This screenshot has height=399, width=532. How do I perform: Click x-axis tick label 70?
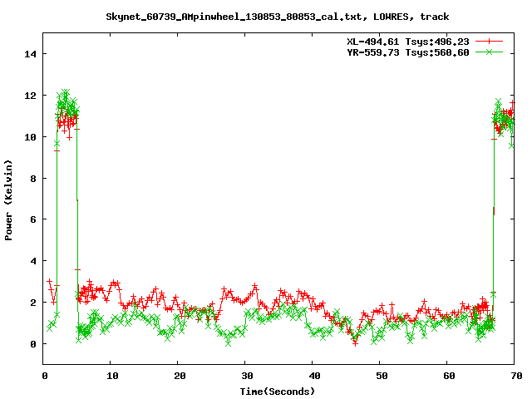tap(516, 376)
